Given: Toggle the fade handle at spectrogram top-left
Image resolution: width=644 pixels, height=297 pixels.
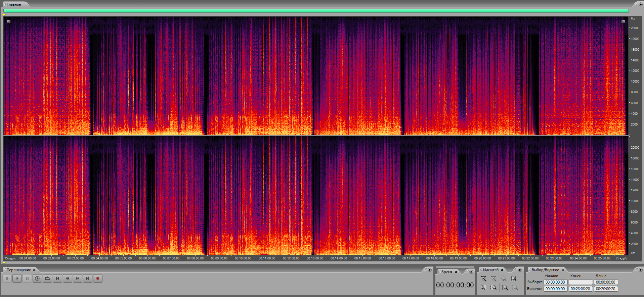Looking at the screenshot, I should [9, 21].
